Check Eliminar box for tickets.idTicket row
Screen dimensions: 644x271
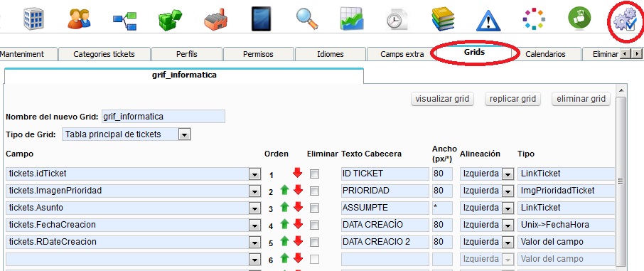coord(314,174)
